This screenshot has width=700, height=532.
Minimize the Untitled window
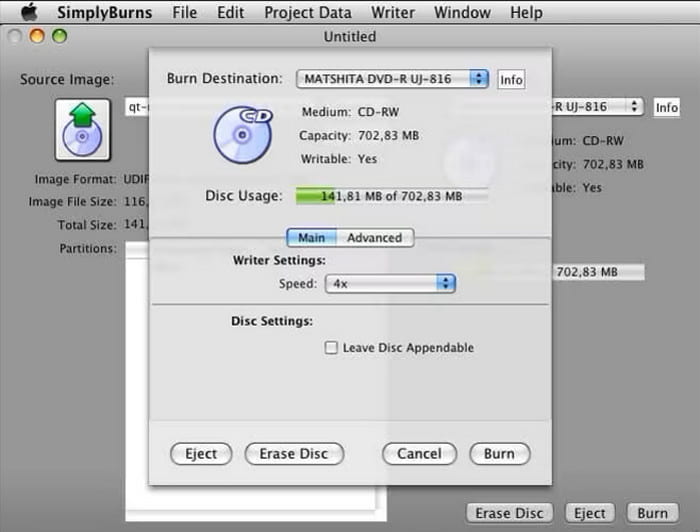pyautogui.click(x=37, y=36)
